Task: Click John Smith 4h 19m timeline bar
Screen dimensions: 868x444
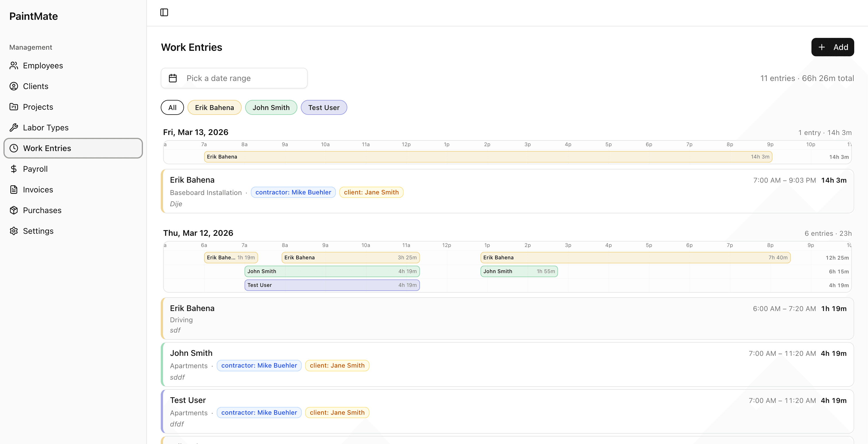Action: (332, 271)
